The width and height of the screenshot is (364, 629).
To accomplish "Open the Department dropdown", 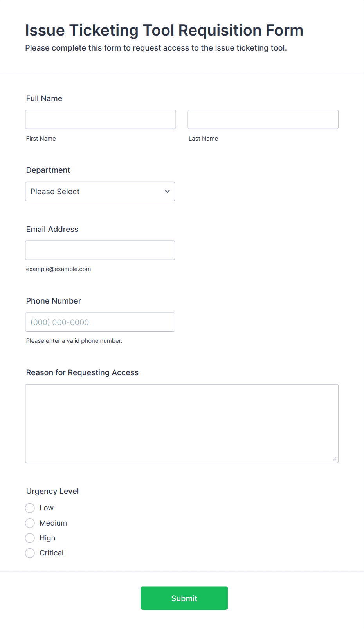I will (x=100, y=192).
